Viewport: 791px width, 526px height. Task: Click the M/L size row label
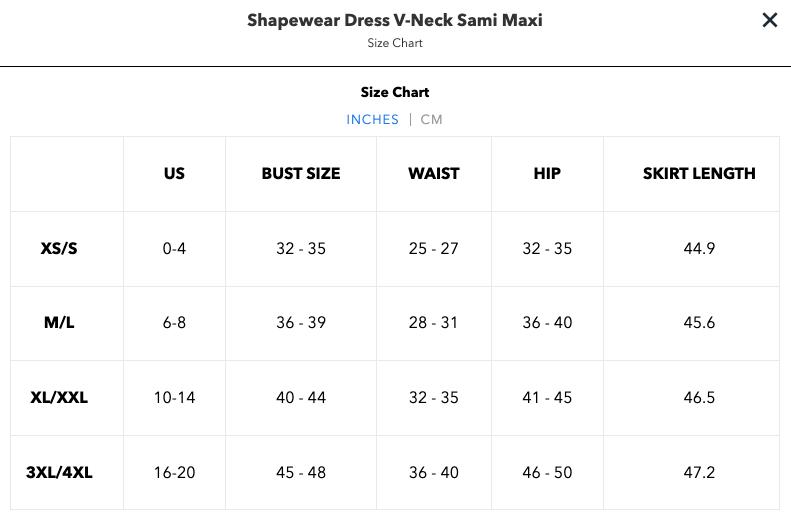pos(59,322)
